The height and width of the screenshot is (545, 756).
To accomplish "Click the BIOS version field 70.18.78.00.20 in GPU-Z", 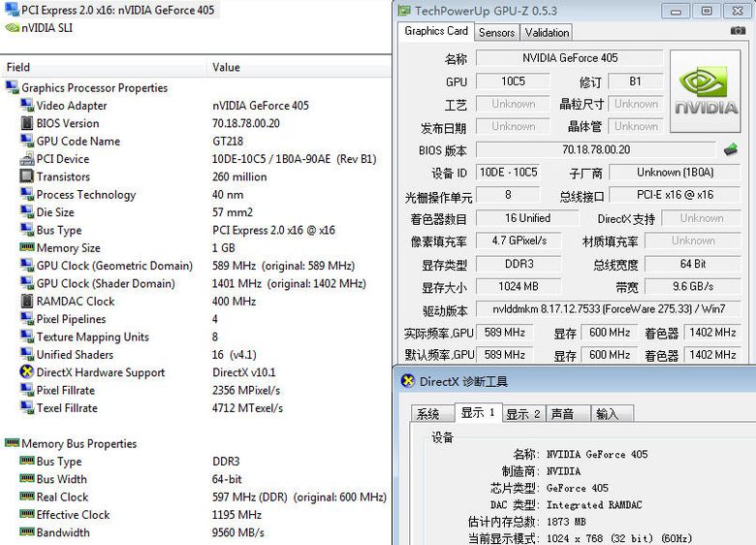I will pos(596,149).
